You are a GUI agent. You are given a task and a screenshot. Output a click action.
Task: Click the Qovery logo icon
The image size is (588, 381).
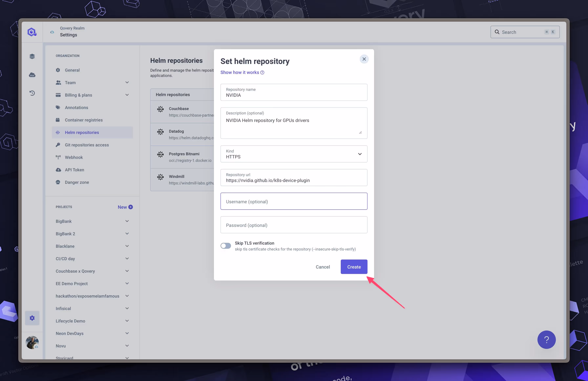[x=32, y=32]
